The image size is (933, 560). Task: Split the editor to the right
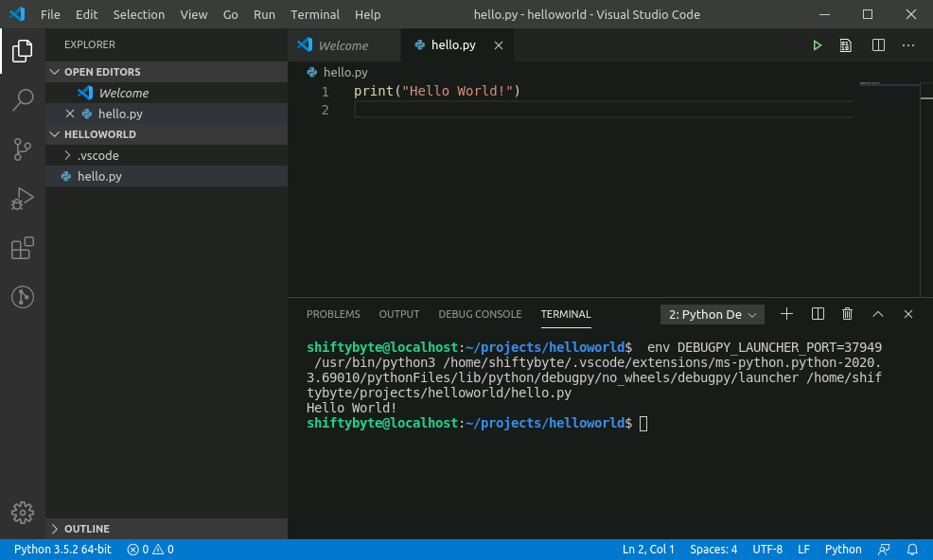click(878, 45)
